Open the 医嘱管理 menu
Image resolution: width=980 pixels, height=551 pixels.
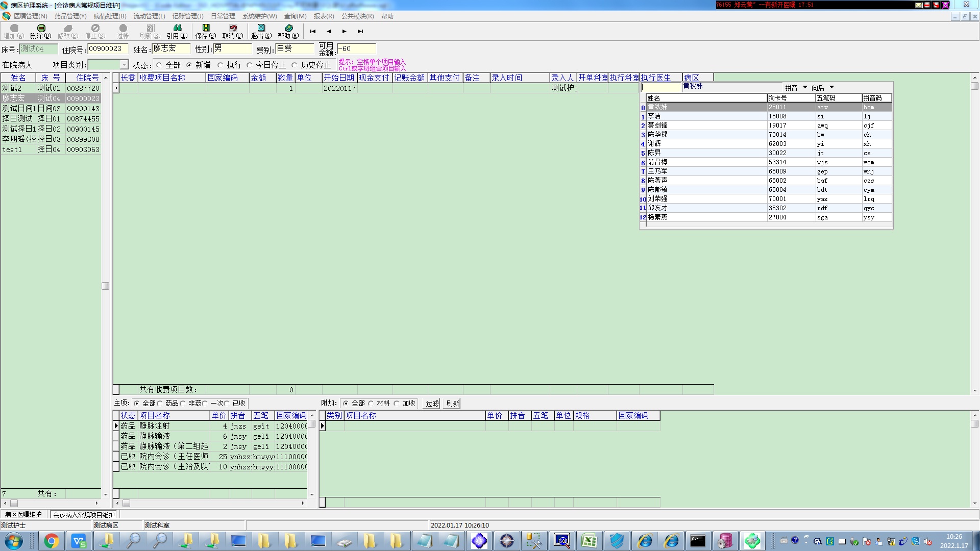point(30,16)
